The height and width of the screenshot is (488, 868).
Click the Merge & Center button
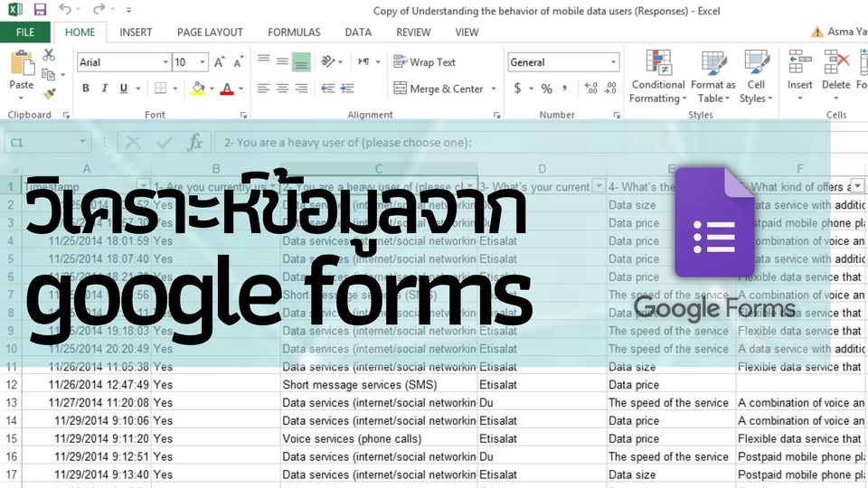pos(439,89)
